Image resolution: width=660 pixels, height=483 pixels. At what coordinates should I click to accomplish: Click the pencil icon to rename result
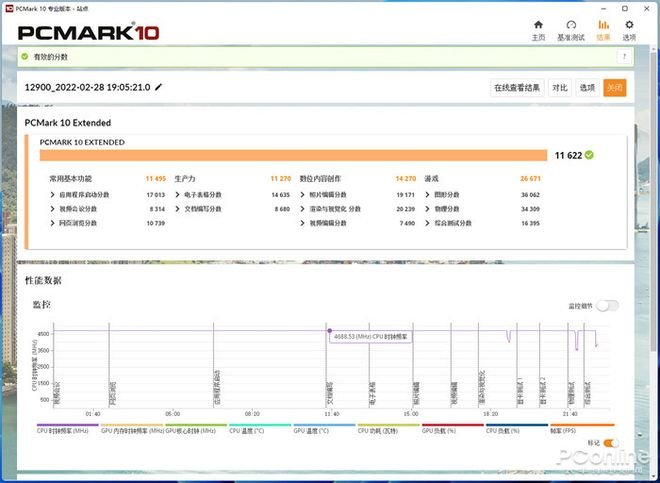pyautogui.click(x=158, y=87)
